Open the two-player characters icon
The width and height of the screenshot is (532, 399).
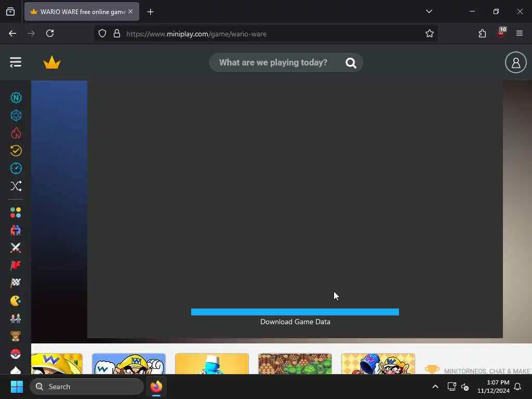click(16, 318)
